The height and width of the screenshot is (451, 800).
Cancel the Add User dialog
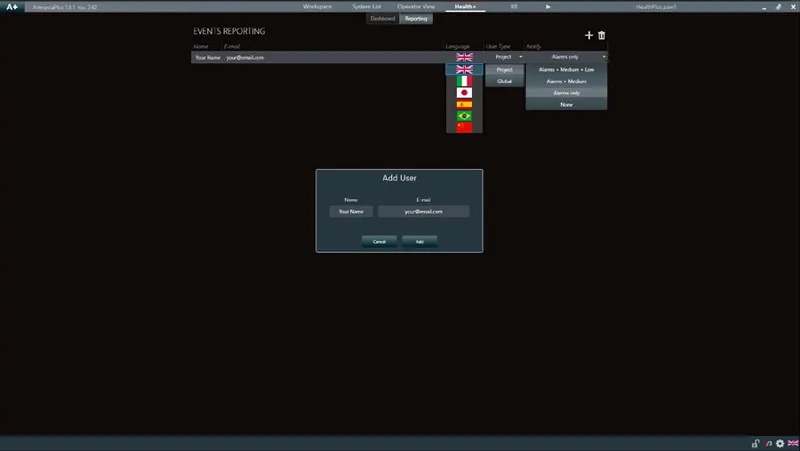[379, 241]
